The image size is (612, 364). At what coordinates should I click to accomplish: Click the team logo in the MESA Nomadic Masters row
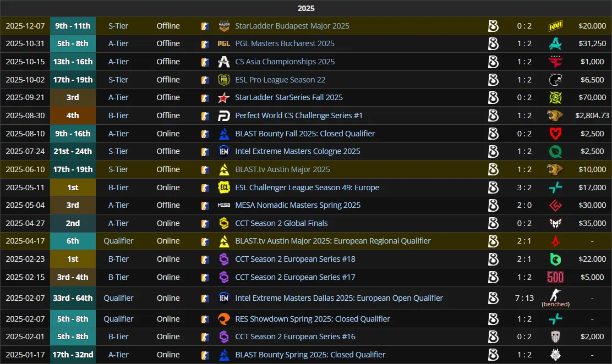click(493, 205)
